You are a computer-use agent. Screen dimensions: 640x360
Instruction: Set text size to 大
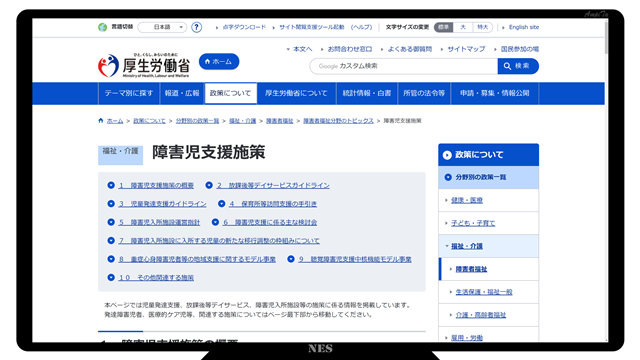(463, 27)
